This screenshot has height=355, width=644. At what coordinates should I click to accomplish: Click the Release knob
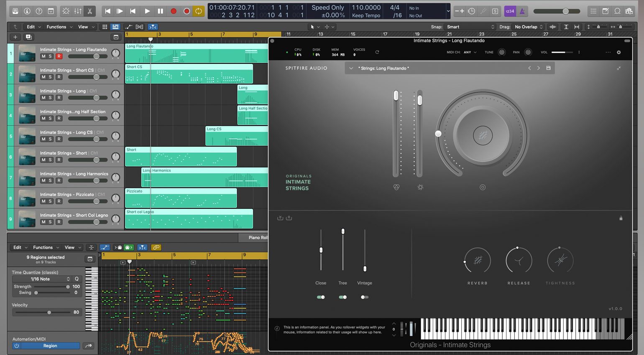pos(519,261)
